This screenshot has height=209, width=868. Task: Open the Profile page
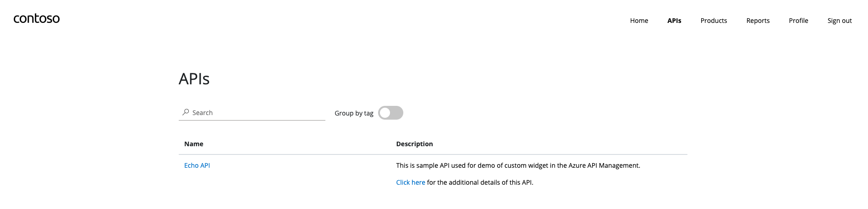click(x=798, y=21)
